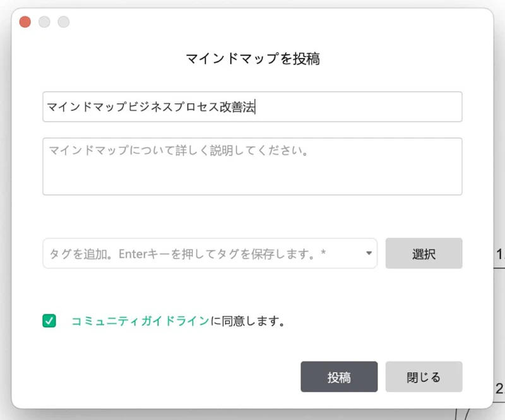The height and width of the screenshot is (420, 505).
Task: Uncheck the community guidelines agreement checkbox
Action: pyautogui.click(x=49, y=321)
